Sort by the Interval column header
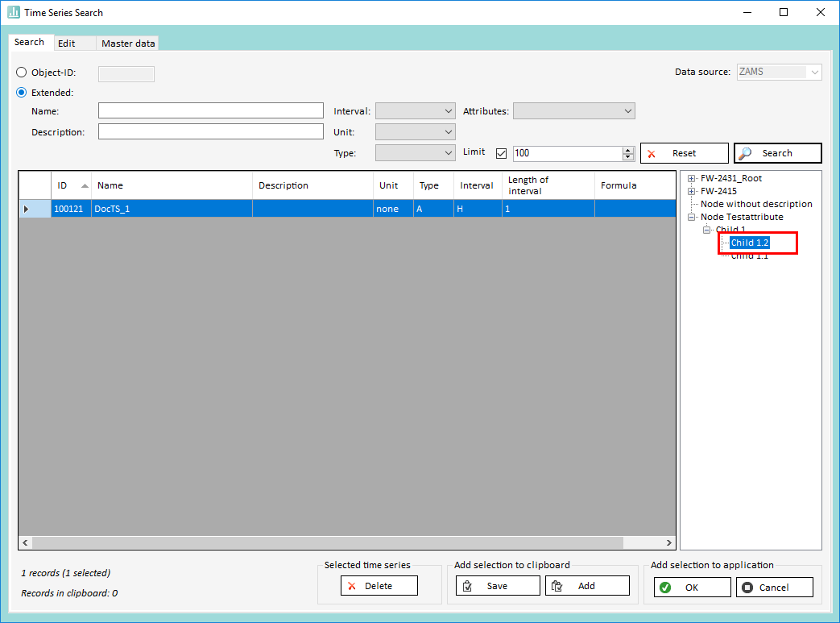Viewport: 840px width, 623px height. point(478,185)
